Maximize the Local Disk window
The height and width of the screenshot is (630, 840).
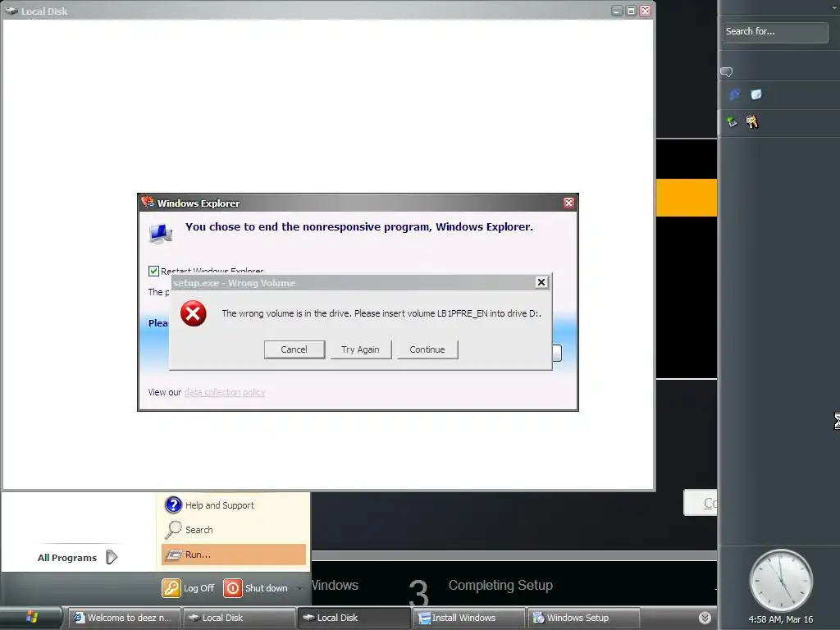[x=631, y=11]
